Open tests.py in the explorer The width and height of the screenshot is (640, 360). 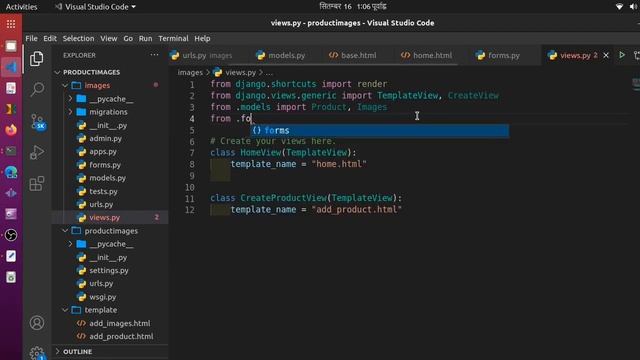(x=110, y=191)
